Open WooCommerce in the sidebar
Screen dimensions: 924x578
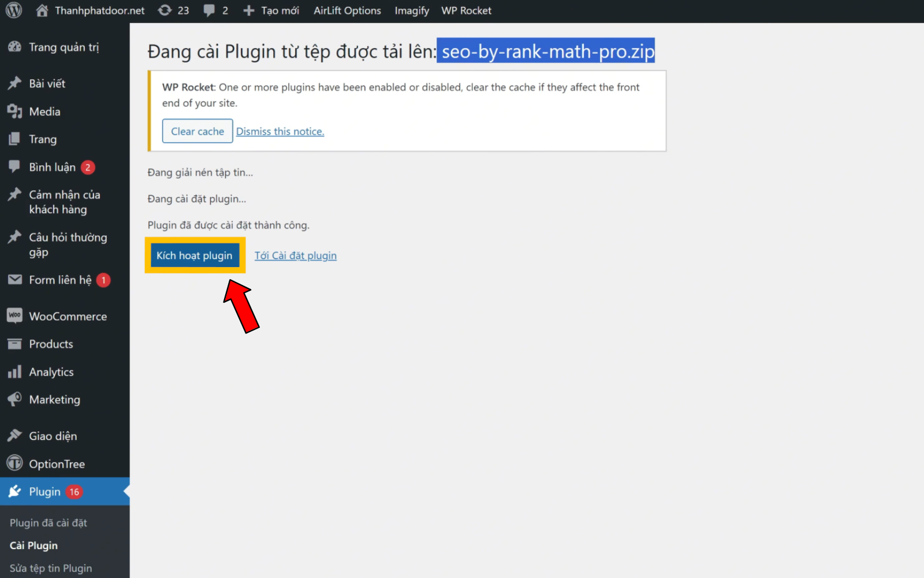click(68, 316)
